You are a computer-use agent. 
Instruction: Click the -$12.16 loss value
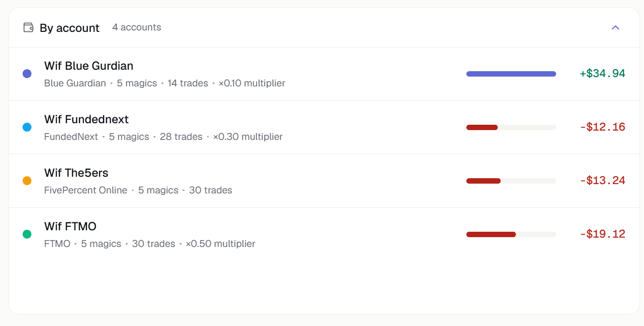coord(602,127)
